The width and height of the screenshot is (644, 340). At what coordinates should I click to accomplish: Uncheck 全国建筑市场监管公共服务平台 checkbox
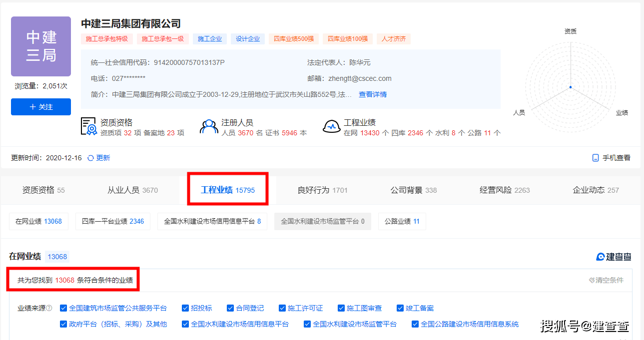pos(63,308)
